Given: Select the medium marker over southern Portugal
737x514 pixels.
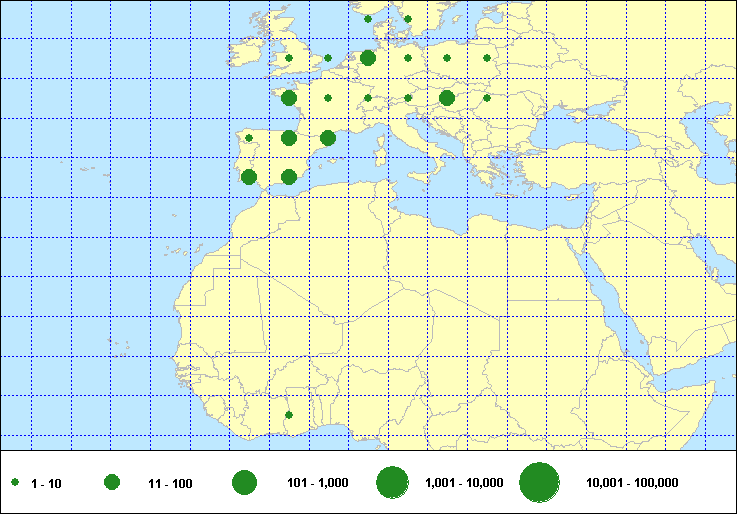Looking at the screenshot, I should point(249,177).
